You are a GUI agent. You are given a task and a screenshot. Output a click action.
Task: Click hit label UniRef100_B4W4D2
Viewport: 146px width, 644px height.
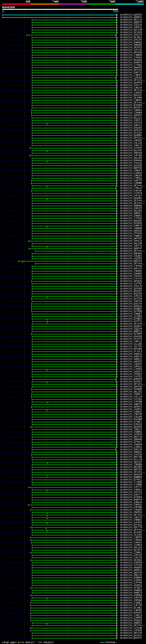click(131, 42)
